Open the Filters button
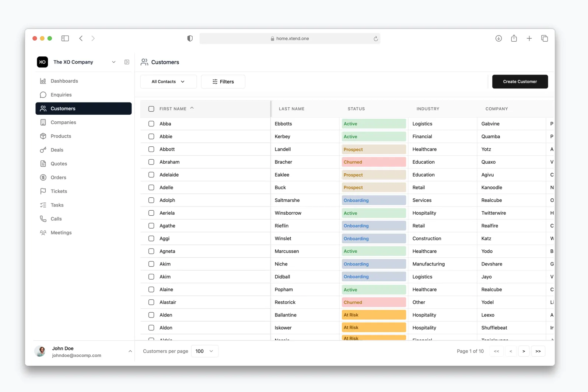 click(223, 81)
